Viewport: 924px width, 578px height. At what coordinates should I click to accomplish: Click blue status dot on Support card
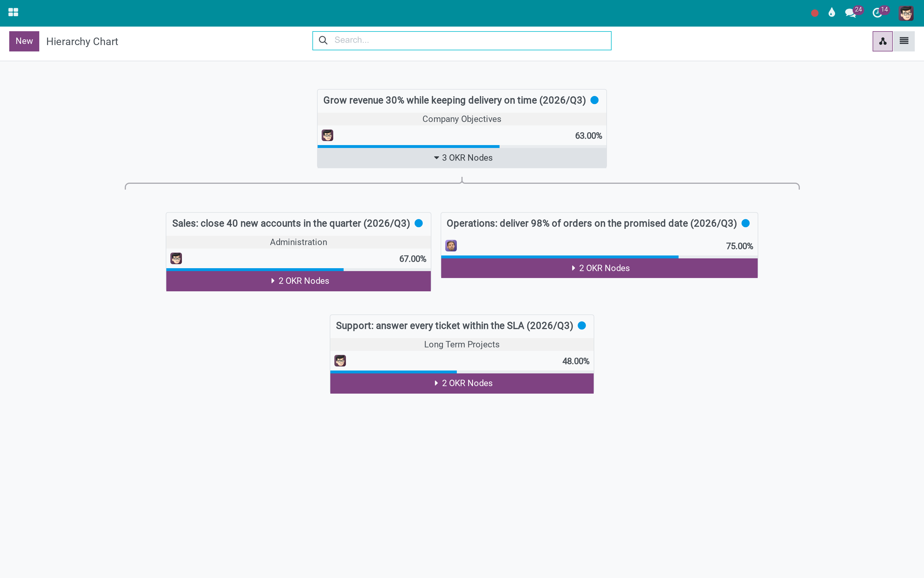coord(582,326)
